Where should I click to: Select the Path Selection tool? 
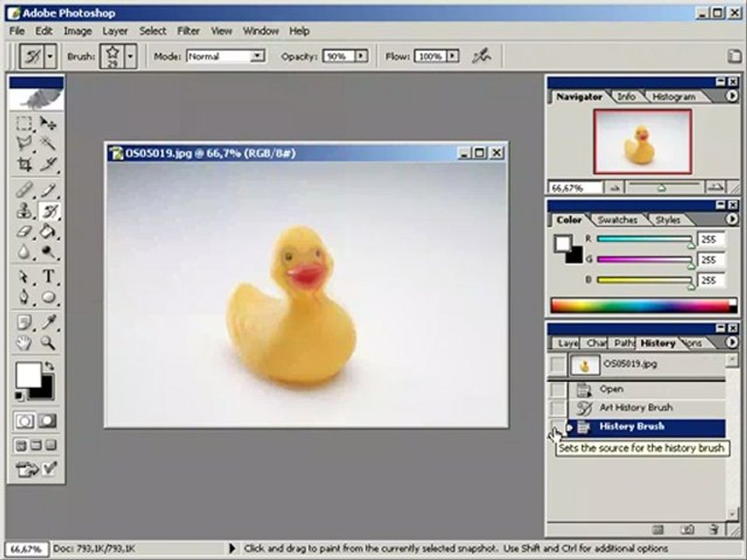point(24,277)
